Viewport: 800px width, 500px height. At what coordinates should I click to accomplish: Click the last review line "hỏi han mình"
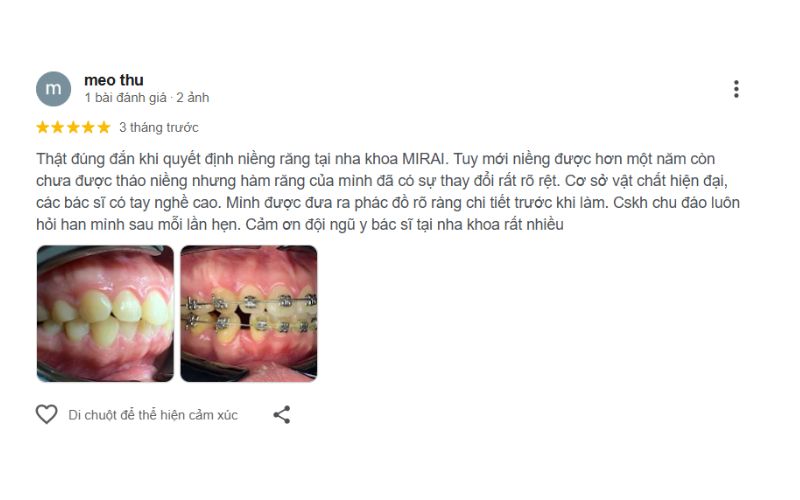click(300, 224)
